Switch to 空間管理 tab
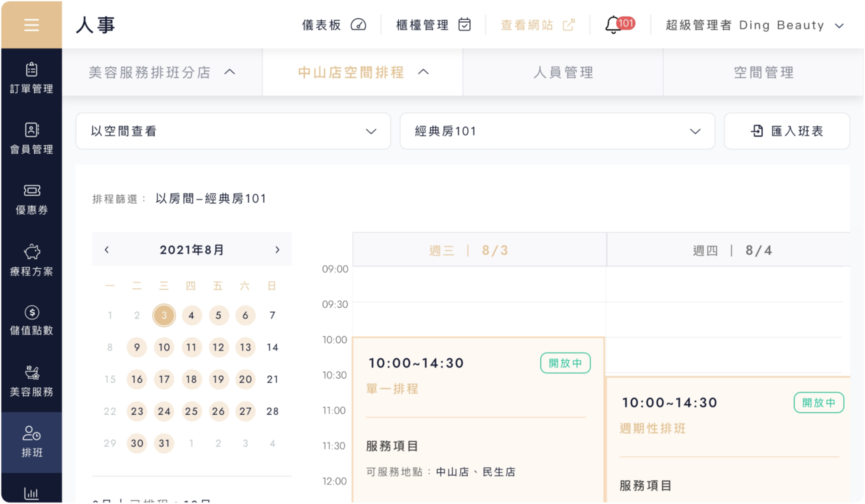 point(764,72)
